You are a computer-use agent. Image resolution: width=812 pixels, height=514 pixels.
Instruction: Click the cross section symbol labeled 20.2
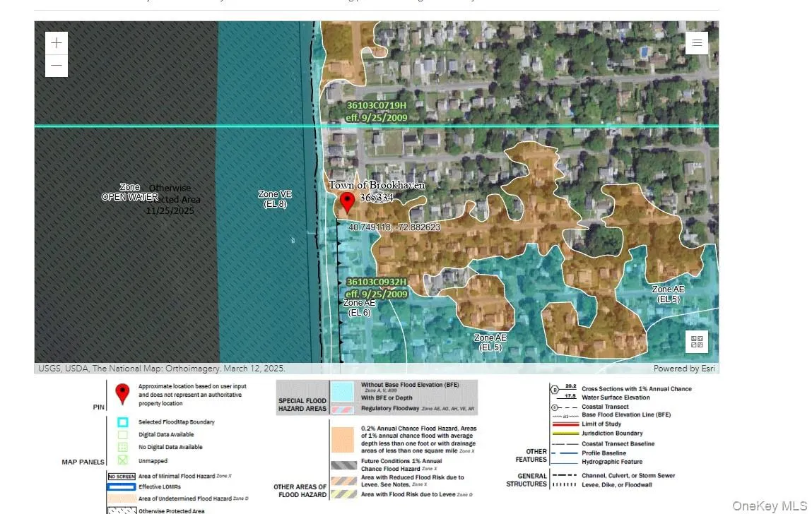563,388
